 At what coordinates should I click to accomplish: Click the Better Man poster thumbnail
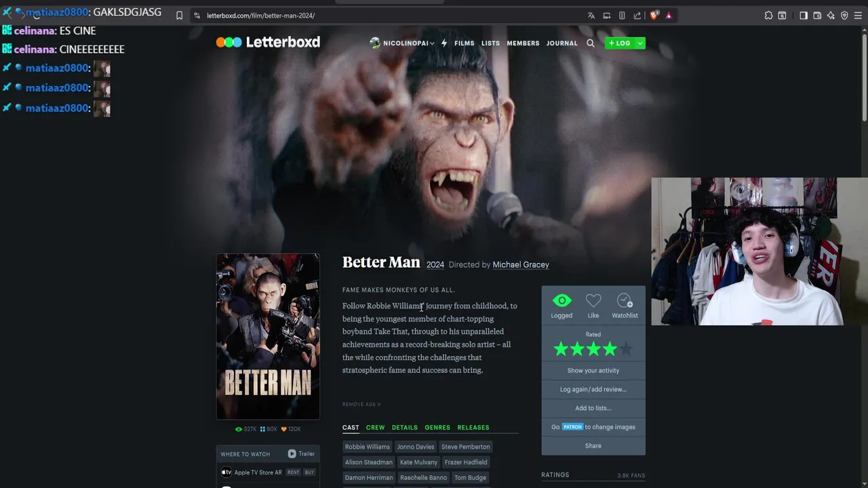pyautogui.click(x=268, y=337)
